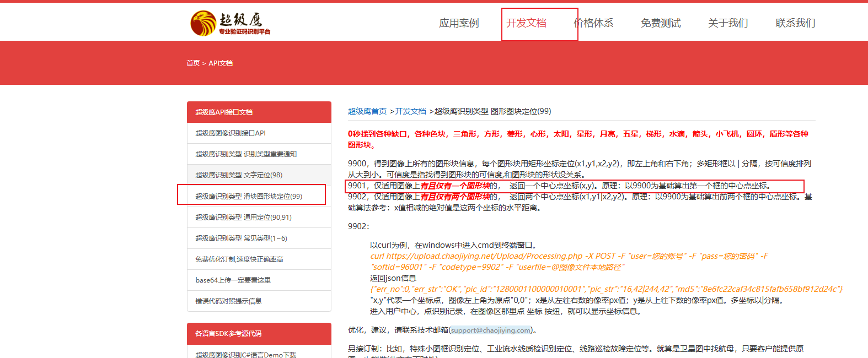
Task: Open 滑块图形块定位(99) sidebar item
Action: [x=259, y=196]
